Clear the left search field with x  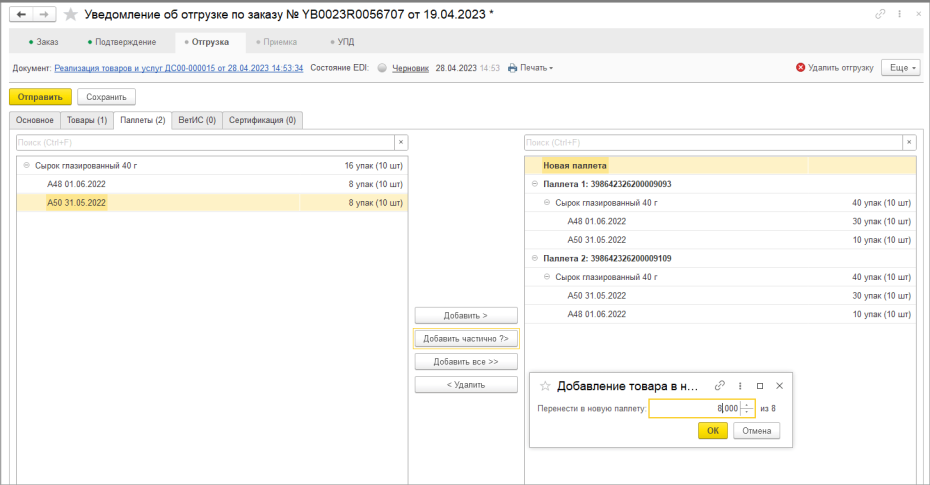tap(401, 142)
